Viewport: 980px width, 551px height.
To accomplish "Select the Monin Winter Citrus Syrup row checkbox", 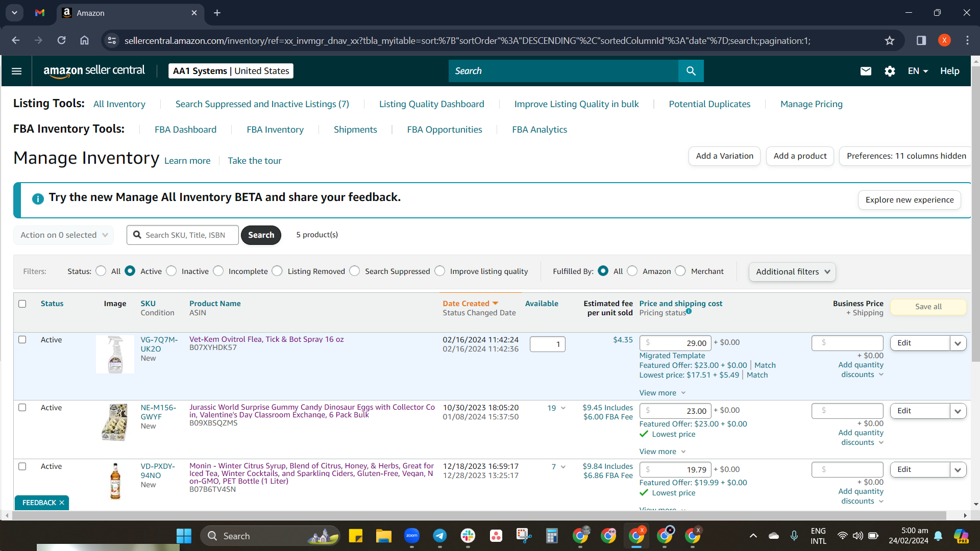I will [22, 466].
